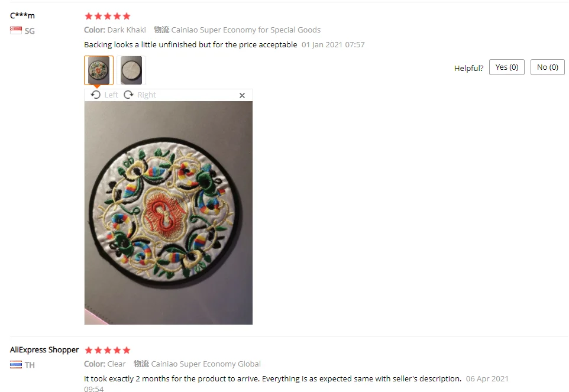The image size is (569, 392).
Task: Click the Cainiao Super Economy Global text
Action: tap(206, 364)
